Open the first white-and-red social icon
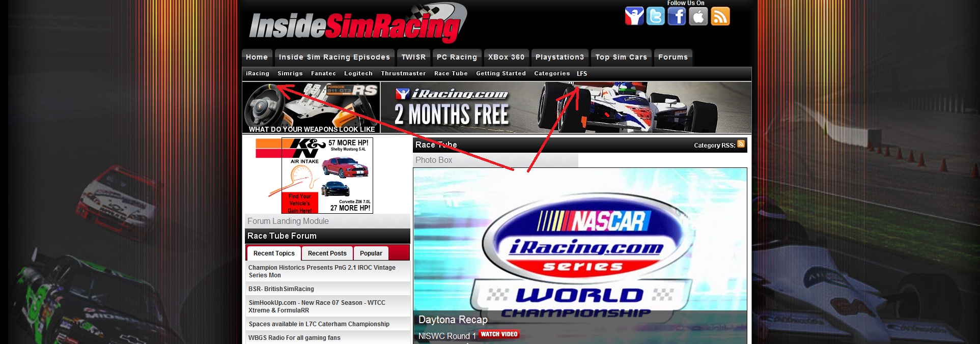 (x=634, y=16)
